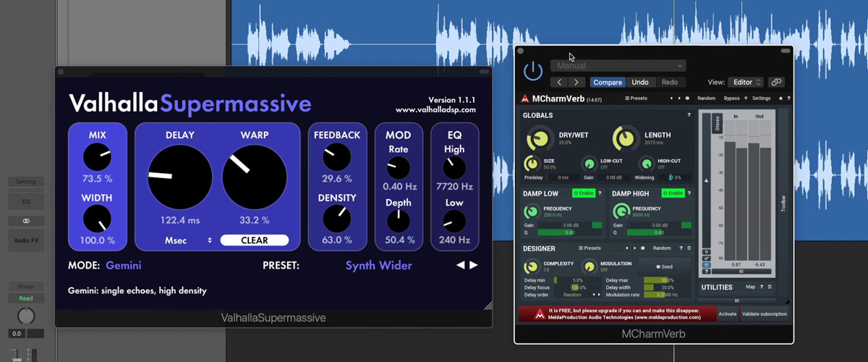
Task: Open help for the UTILITIES section
Action: pyautogui.click(x=762, y=287)
